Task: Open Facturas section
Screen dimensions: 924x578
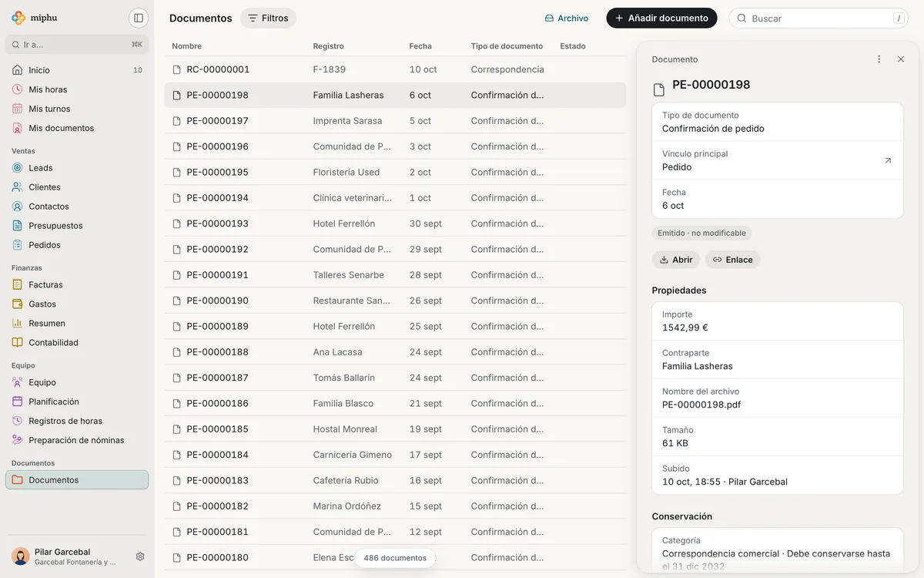Action: click(77, 285)
